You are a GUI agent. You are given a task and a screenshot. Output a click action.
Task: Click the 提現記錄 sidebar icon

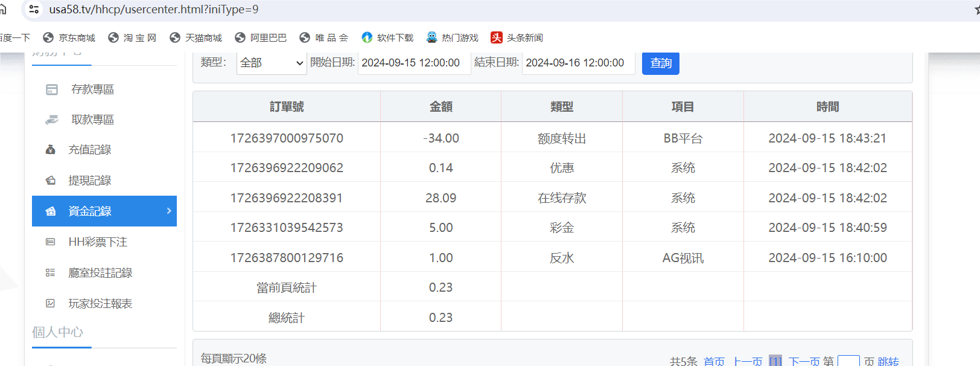tap(51, 181)
